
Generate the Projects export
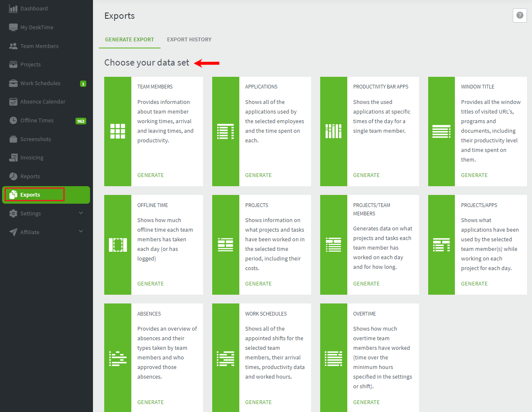(258, 284)
